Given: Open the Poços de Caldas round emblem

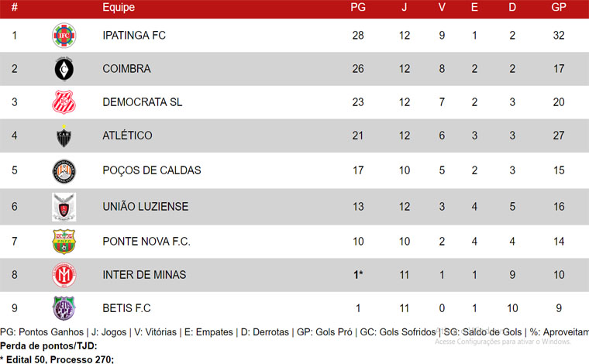Looking at the screenshot, I should 64,171.
